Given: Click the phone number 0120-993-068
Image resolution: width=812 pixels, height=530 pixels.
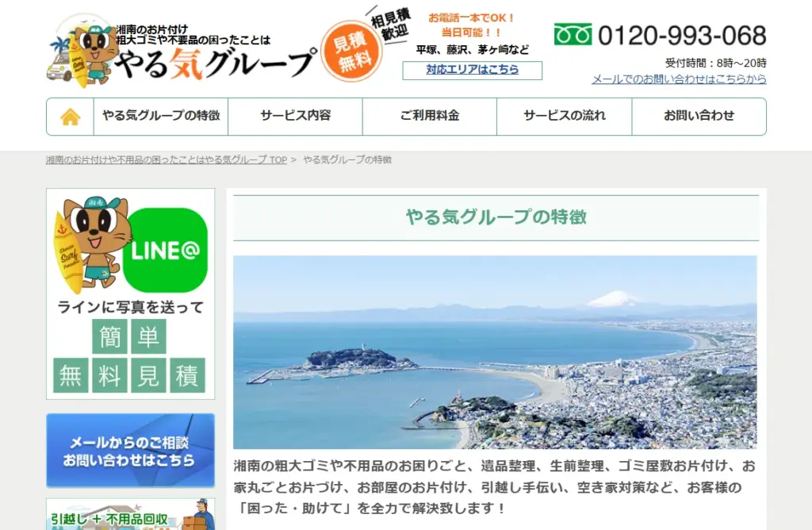Looking at the screenshot, I should click(681, 36).
